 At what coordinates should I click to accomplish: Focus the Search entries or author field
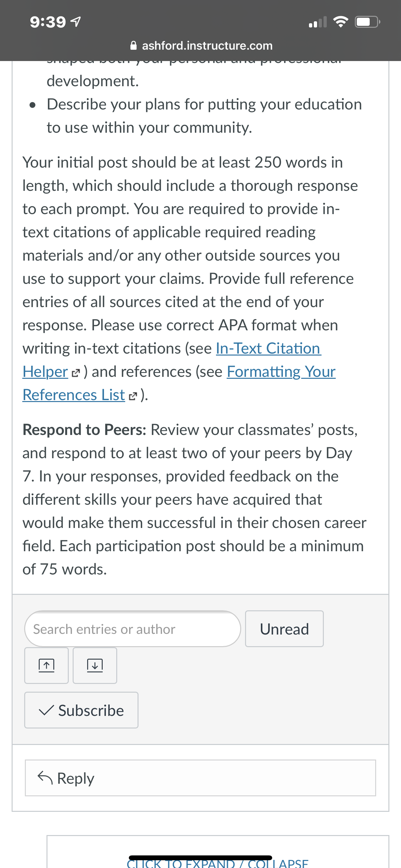(132, 628)
